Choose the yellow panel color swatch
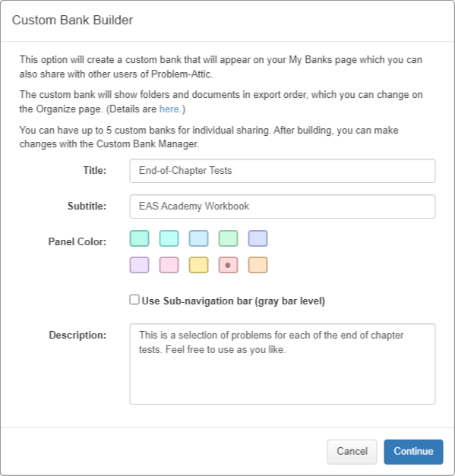 pos(199,265)
